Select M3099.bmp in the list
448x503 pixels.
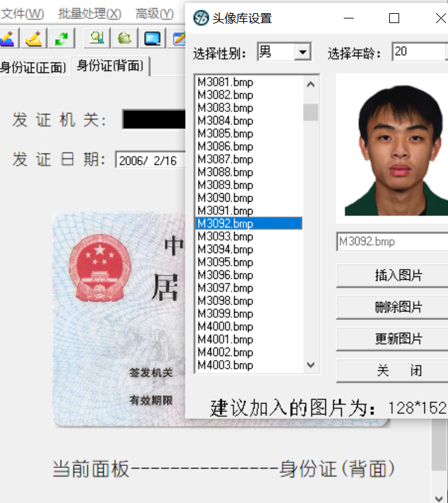pyautogui.click(x=249, y=313)
